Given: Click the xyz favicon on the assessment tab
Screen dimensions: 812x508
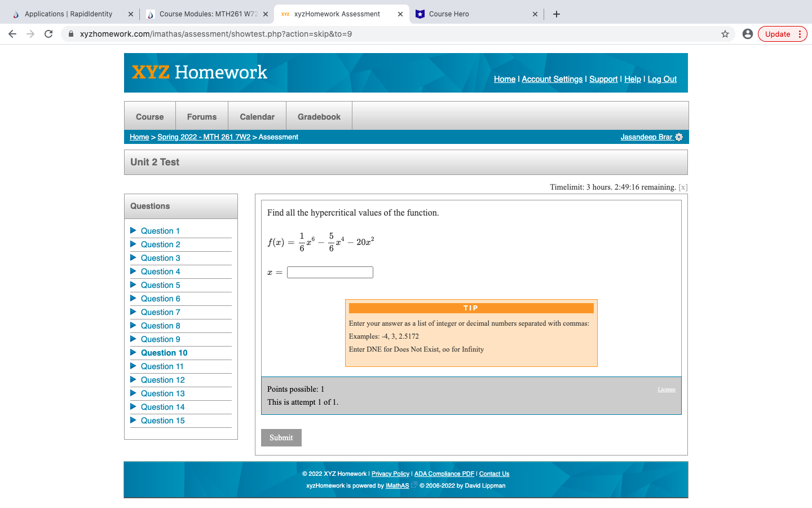Looking at the screenshot, I should pos(284,14).
